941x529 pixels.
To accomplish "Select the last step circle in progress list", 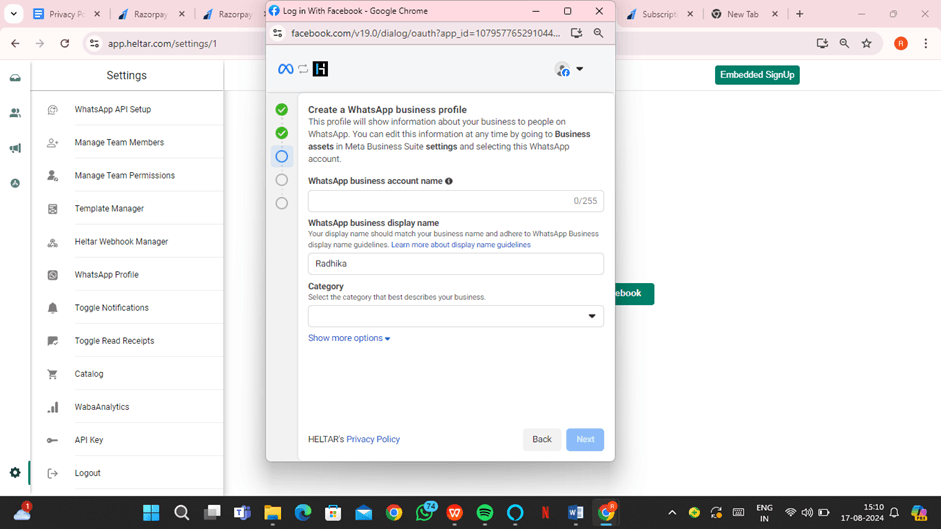I will pos(282,203).
